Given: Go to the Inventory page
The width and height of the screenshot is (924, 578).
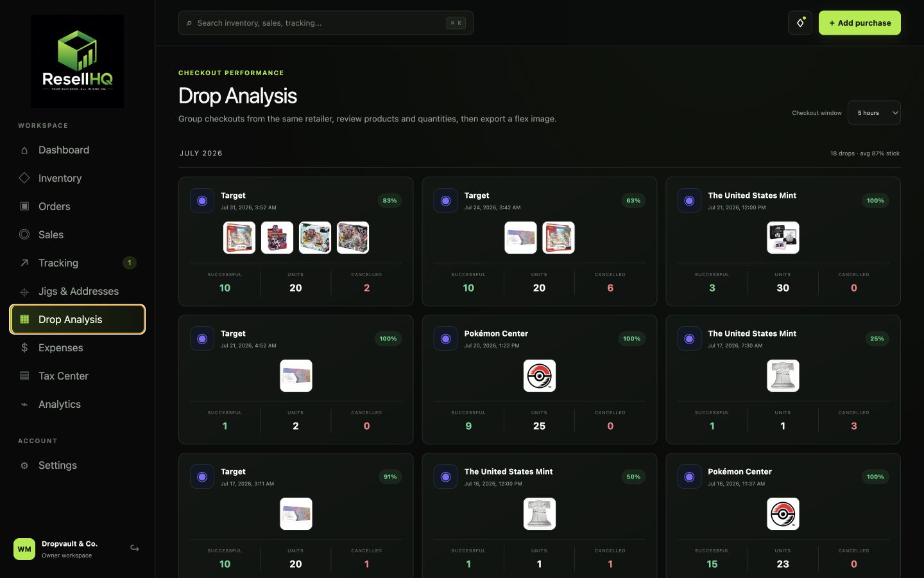Looking at the screenshot, I should 77,178.
